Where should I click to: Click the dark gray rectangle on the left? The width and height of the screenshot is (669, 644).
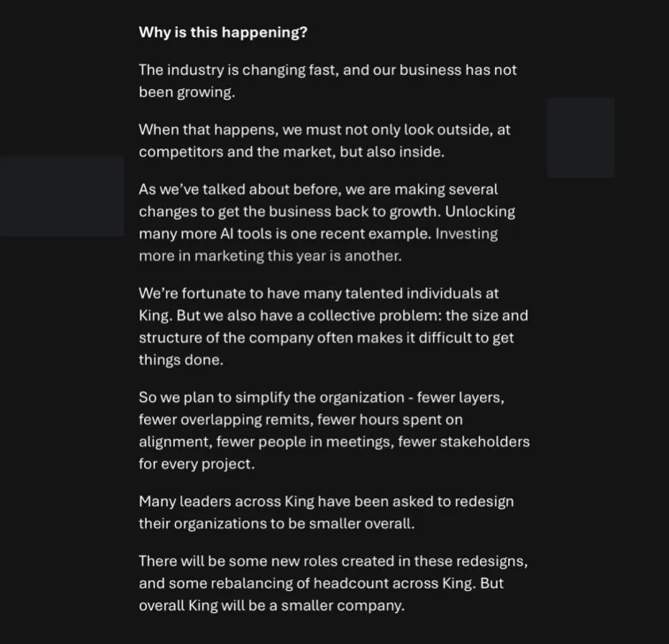point(62,196)
